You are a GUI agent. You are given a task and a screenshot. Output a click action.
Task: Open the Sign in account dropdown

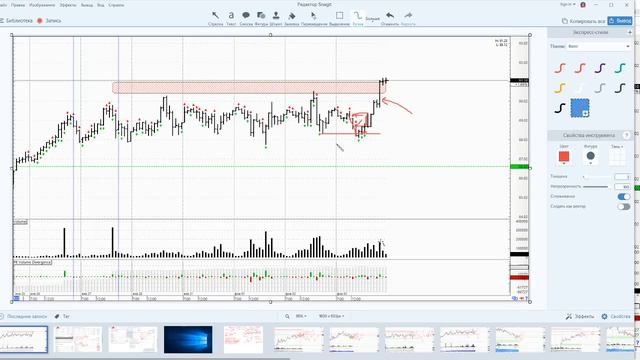567,4
